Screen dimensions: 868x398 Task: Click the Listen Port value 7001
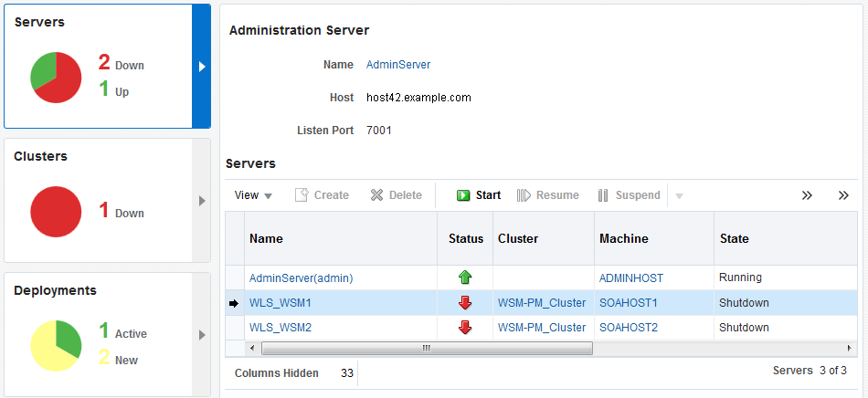[x=379, y=131]
